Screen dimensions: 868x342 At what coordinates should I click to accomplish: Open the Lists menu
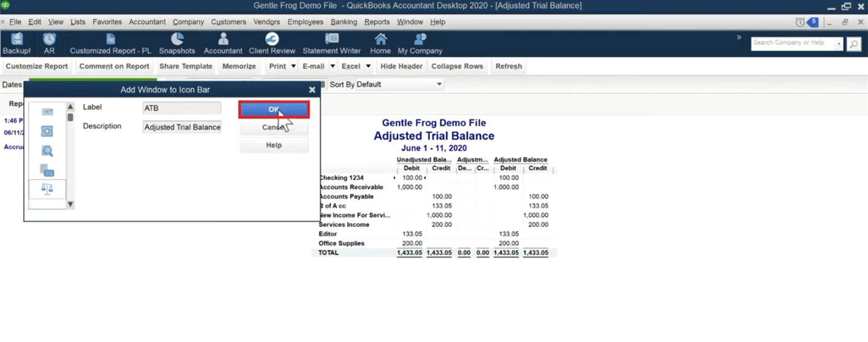(x=78, y=22)
